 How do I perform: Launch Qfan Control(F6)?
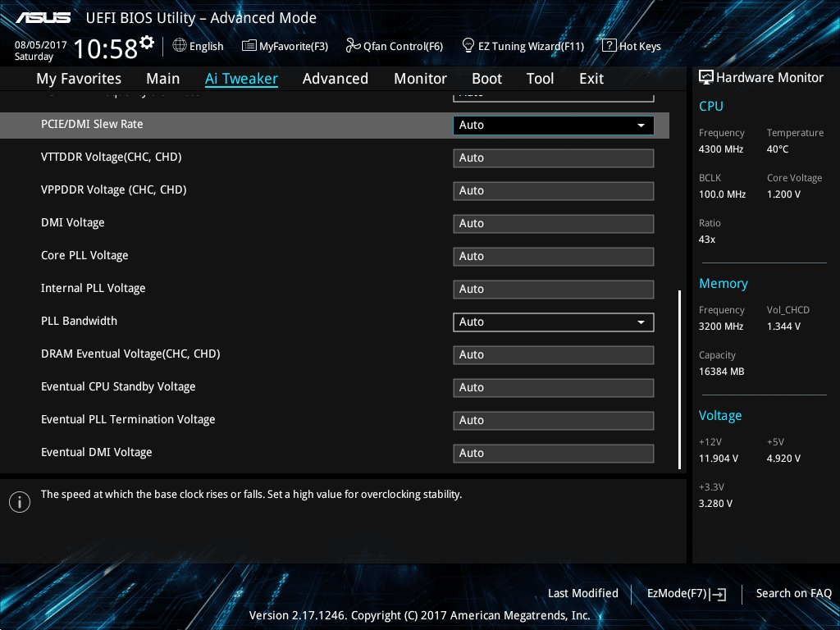pos(395,46)
